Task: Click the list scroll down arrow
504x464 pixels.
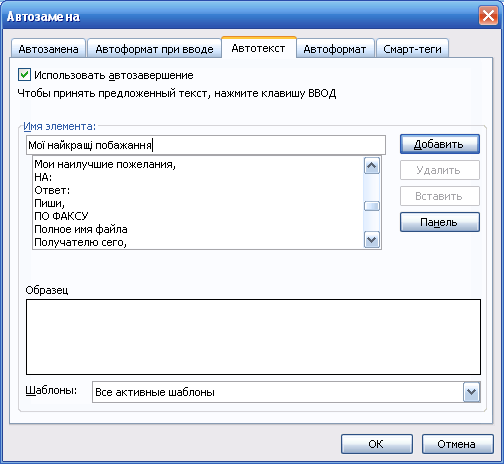Action: coord(372,239)
